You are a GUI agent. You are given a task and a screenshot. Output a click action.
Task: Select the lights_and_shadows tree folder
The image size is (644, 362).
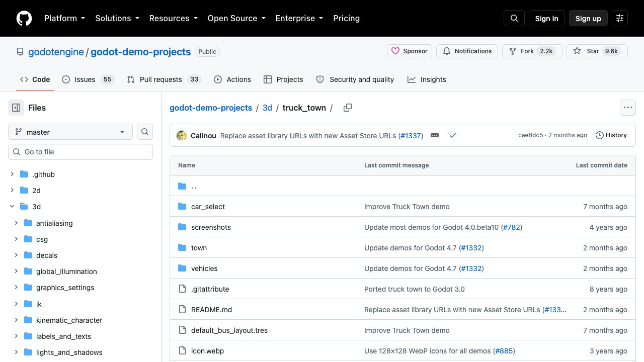tap(69, 352)
